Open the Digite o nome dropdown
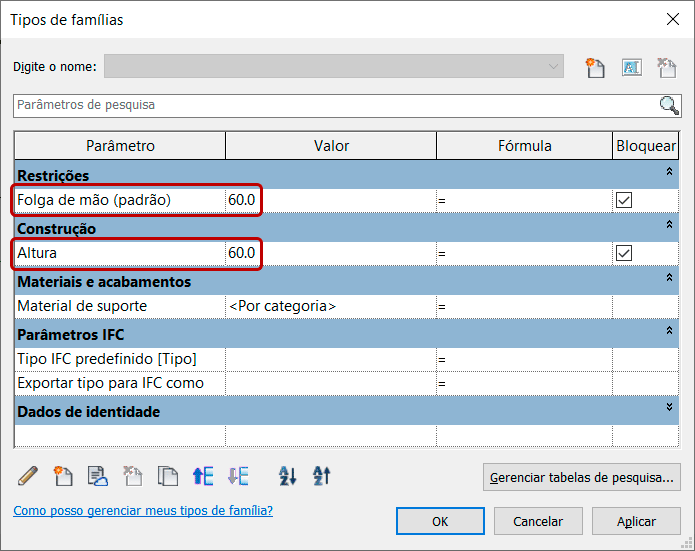 pyautogui.click(x=553, y=67)
